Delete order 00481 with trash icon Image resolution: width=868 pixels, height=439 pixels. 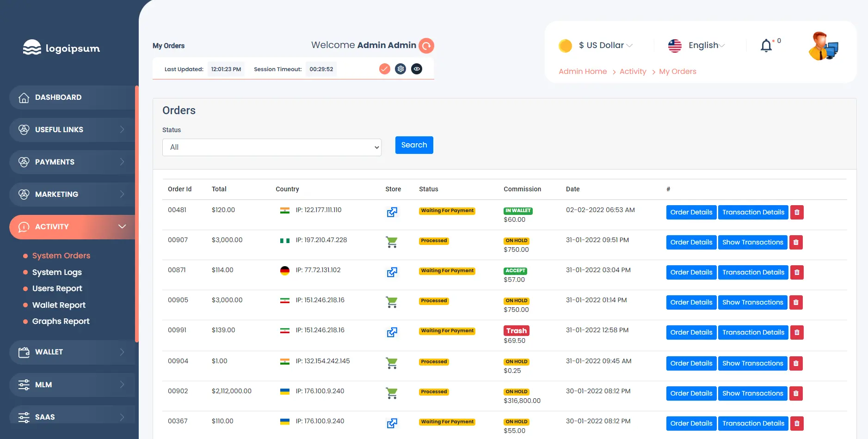(x=797, y=212)
